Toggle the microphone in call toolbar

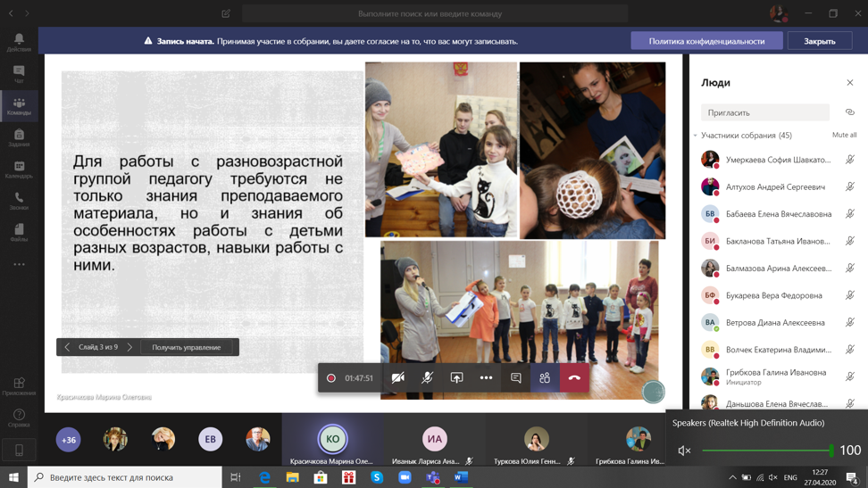(x=427, y=378)
